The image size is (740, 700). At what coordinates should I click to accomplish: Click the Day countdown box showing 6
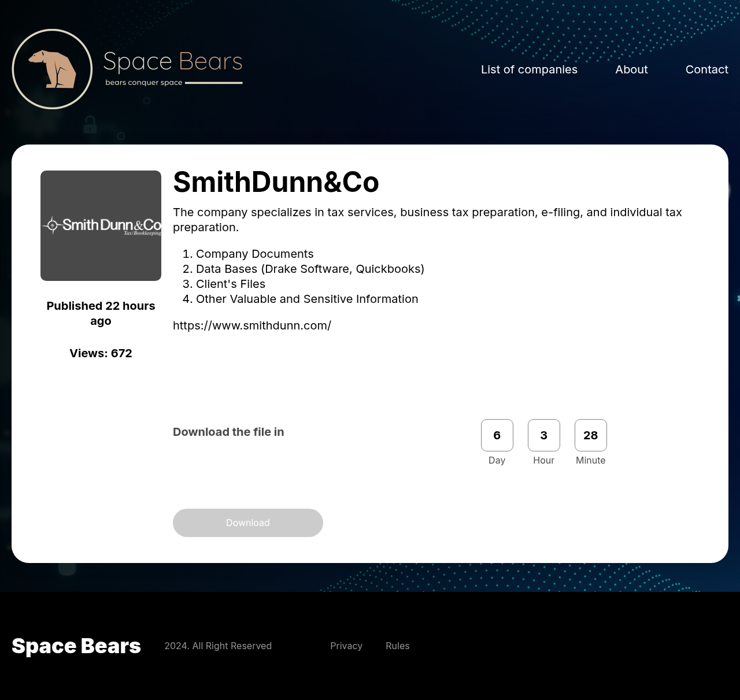click(x=497, y=435)
